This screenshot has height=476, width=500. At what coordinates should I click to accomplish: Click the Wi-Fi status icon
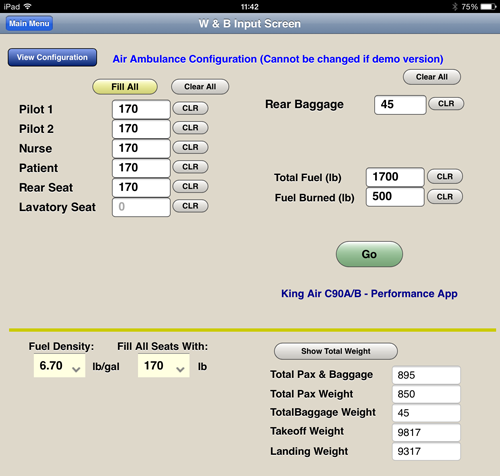pyautogui.click(x=28, y=6)
